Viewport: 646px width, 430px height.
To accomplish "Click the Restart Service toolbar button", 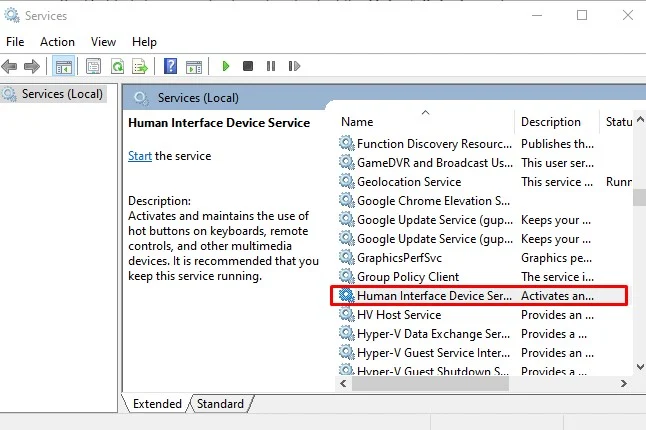I will tap(294, 66).
